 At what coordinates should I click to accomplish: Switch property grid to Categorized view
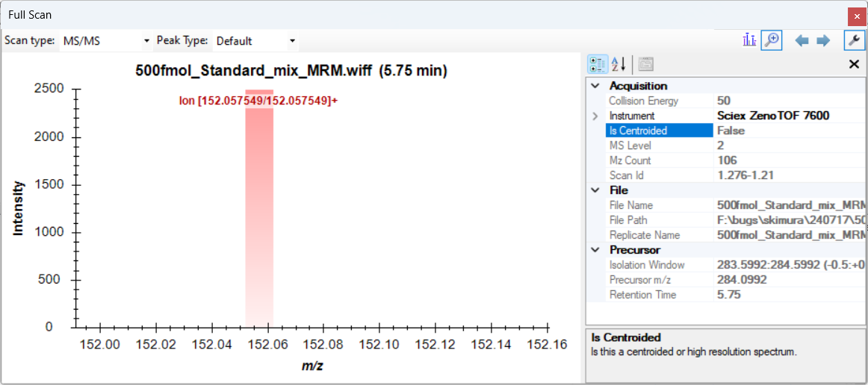click(597, 65)
